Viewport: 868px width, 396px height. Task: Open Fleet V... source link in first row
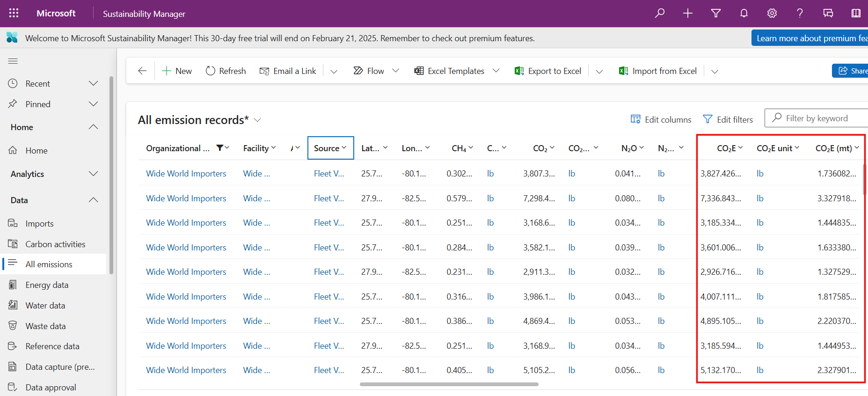tap(329, 173)
